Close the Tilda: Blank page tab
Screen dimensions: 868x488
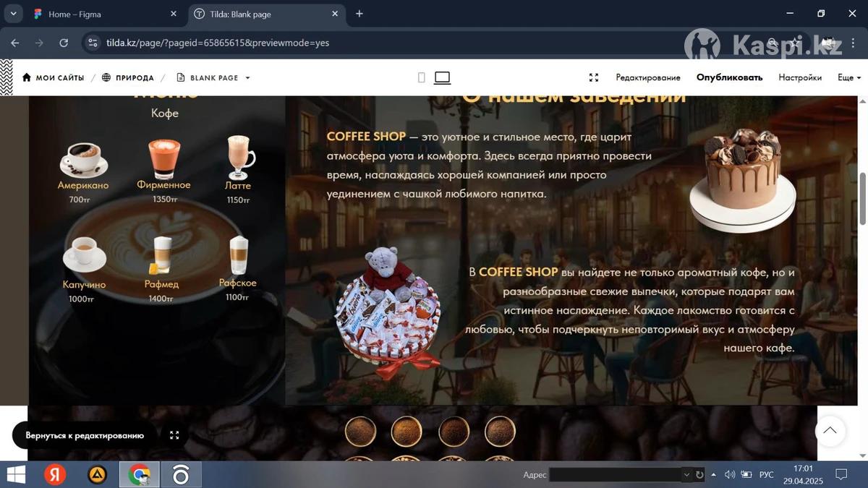click(335, 14)
